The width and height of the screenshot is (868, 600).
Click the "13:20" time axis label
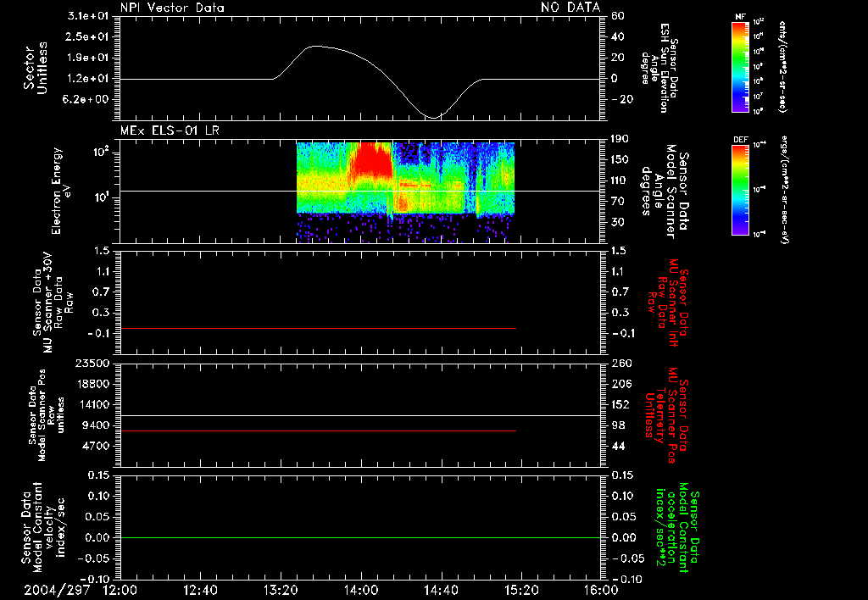point(281,590)
